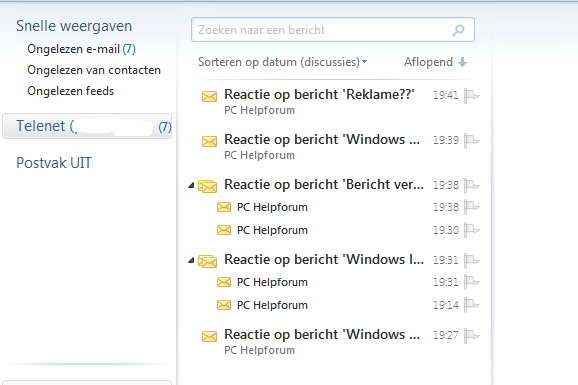Image resolution: width=578 pixels, height=385 pixels.
Task: Click the Snelle weergaven heading
Action: 74,26
